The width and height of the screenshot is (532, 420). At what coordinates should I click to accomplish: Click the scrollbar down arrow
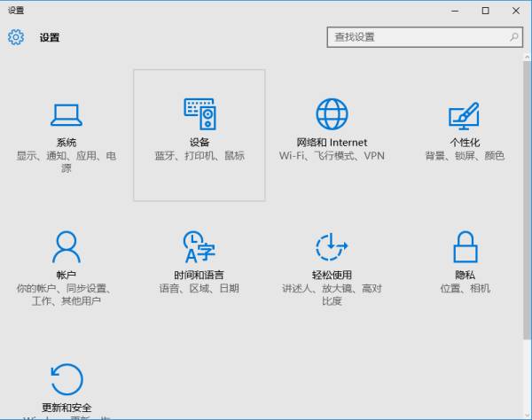[527, 415]
